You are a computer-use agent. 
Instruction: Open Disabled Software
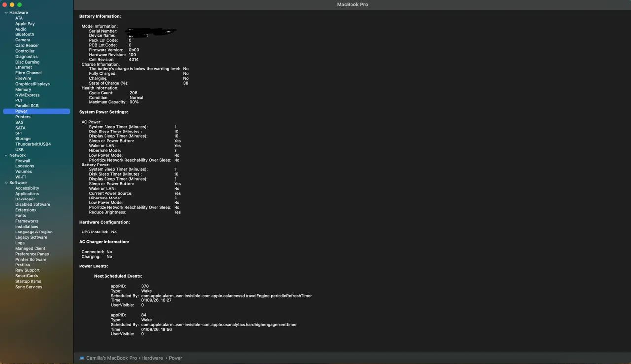(33, 204)
